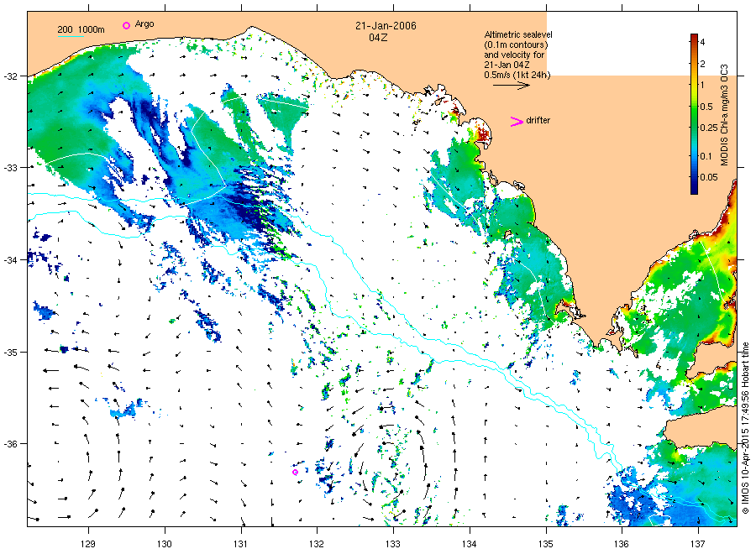
Task: Click the 'Altimetric sealevel' caption line
Action: tap(518, 34)
